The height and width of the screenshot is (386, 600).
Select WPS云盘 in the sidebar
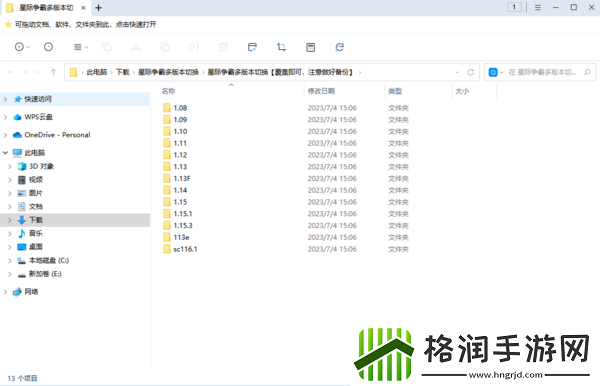38,117
